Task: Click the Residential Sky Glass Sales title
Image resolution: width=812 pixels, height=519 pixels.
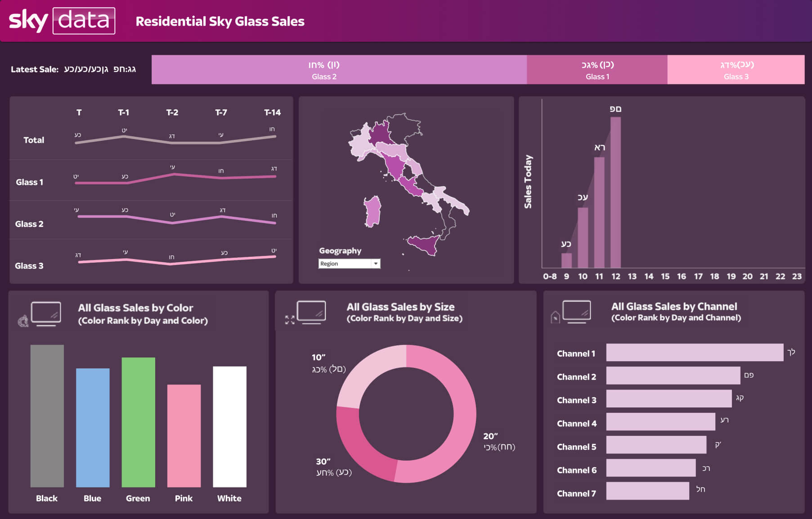Action: [220, 21]
